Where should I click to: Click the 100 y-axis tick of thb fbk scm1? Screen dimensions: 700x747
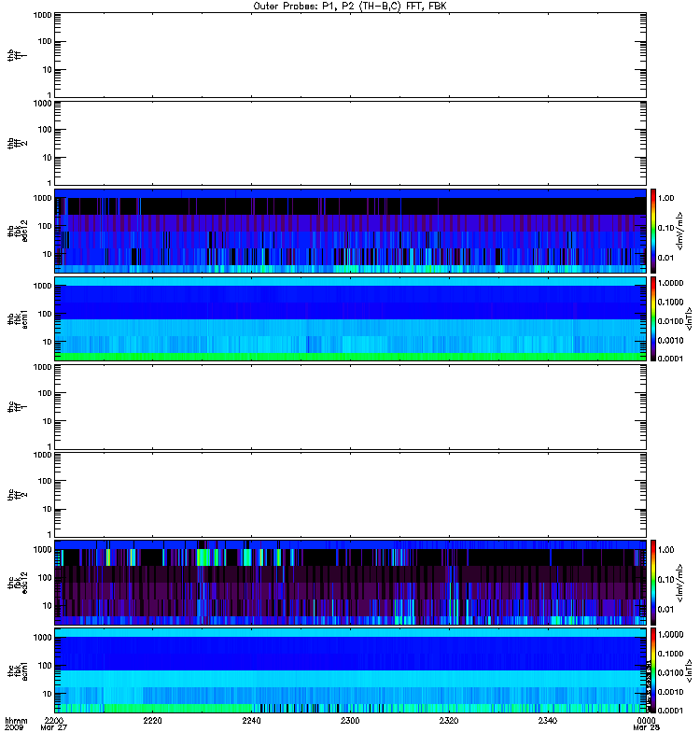tap(45, 314)
